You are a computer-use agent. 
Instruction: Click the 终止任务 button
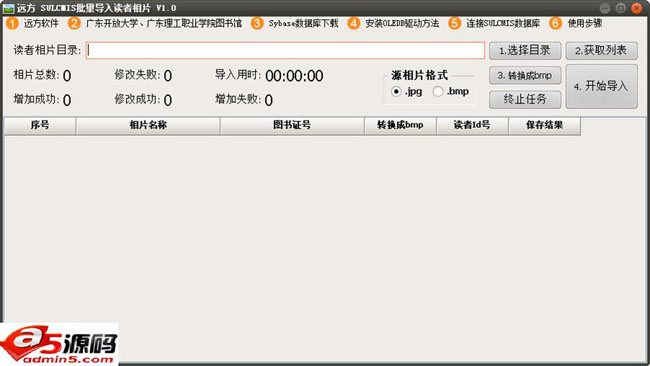525,99
